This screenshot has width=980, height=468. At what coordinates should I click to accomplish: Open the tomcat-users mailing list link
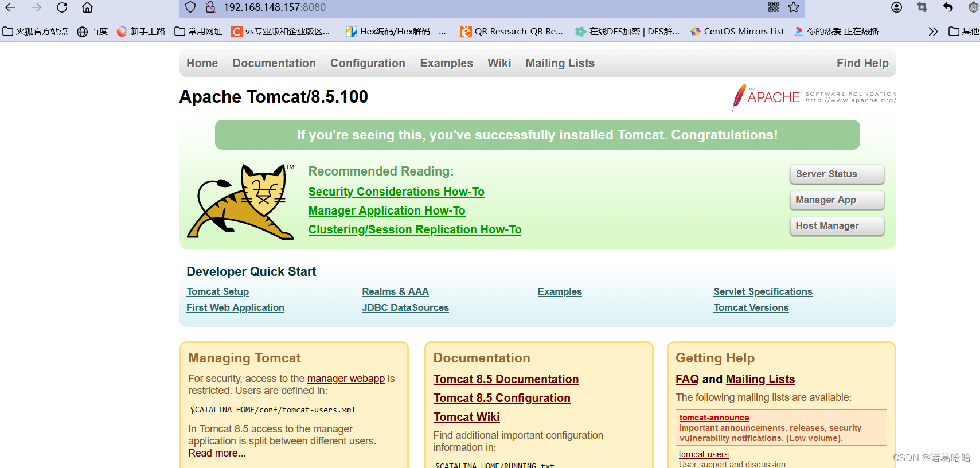pos(704,454)
